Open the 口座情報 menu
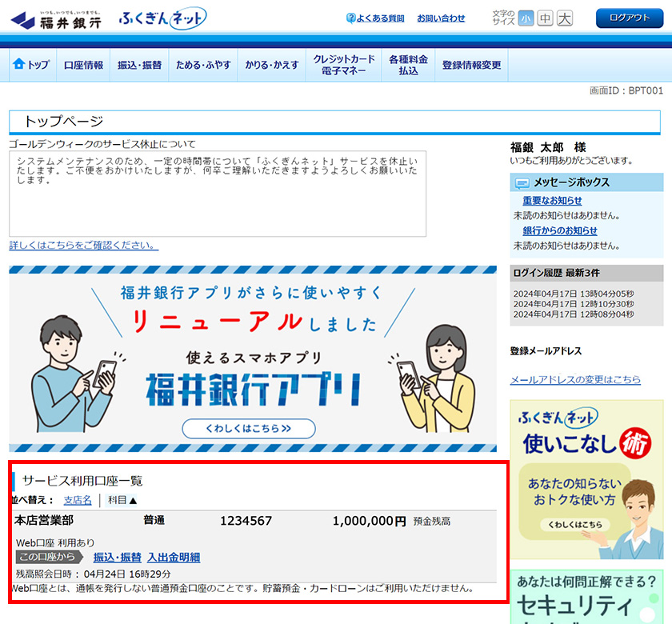The height and width of the screenshot is (624, 672). (x=83, y=65)
